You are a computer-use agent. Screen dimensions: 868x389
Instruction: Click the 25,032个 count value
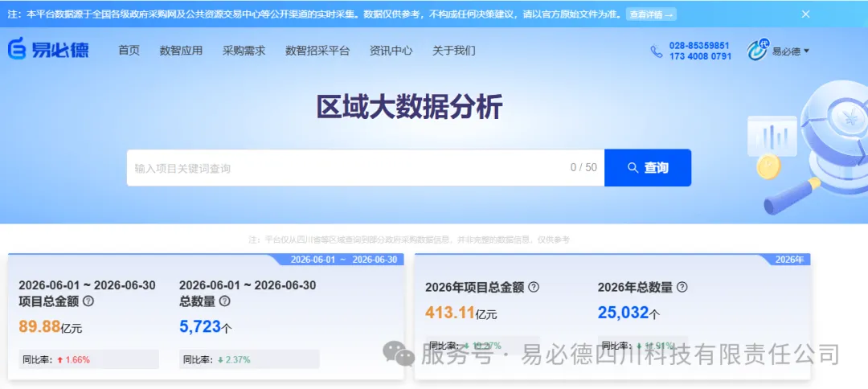(x=628, y=313)
